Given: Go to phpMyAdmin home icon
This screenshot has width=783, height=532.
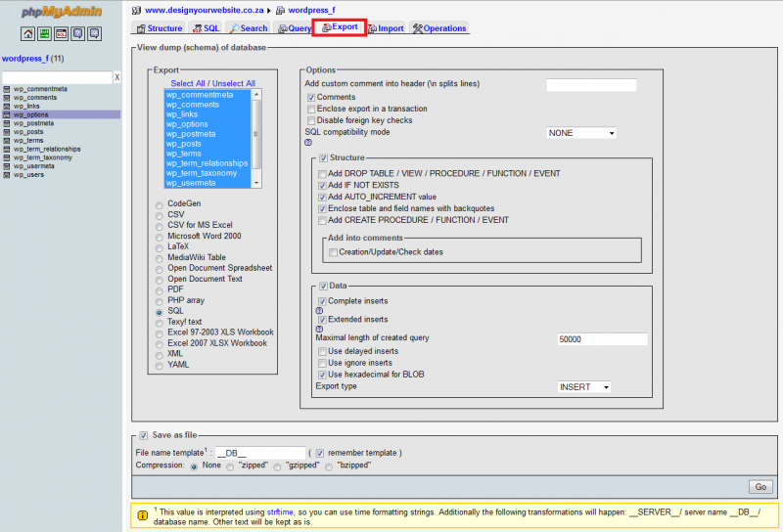Looking at the screenshot, I should tap(28, 34).
